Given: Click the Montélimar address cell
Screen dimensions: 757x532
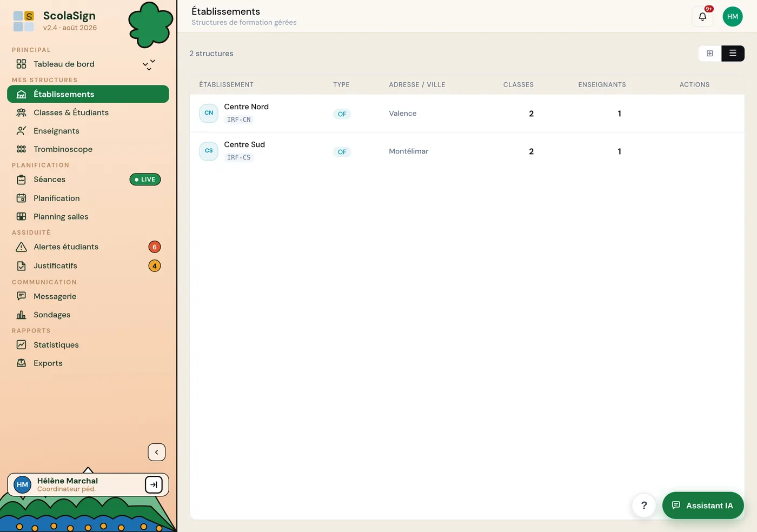Looking at the screenshot, I should pyautogui.click(x=408, y=151).
